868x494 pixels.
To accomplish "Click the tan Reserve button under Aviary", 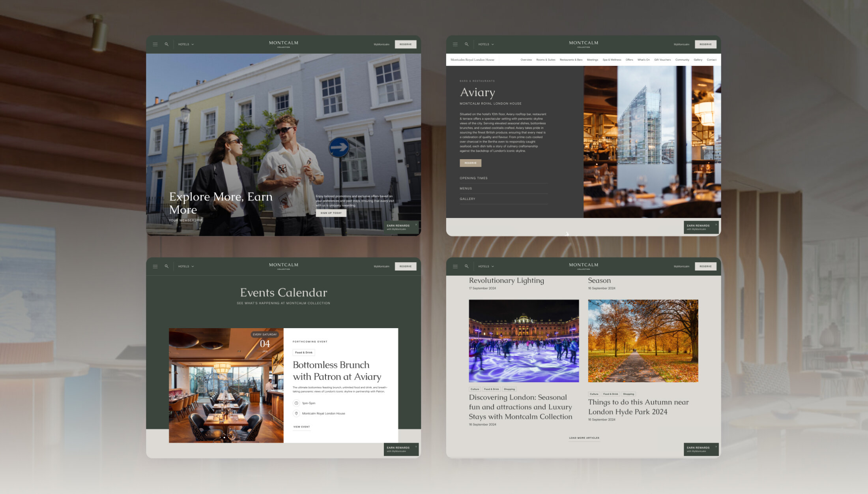I will pos(470,163).
